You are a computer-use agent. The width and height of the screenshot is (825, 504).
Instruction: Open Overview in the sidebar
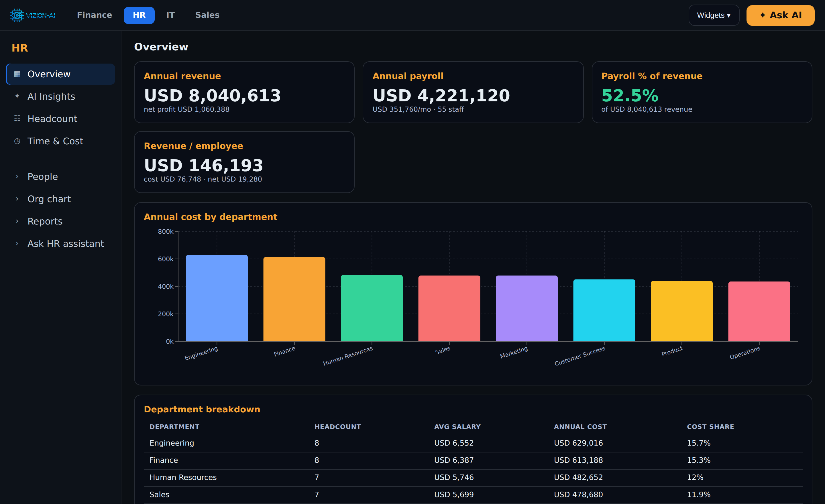tap(61, 74)
